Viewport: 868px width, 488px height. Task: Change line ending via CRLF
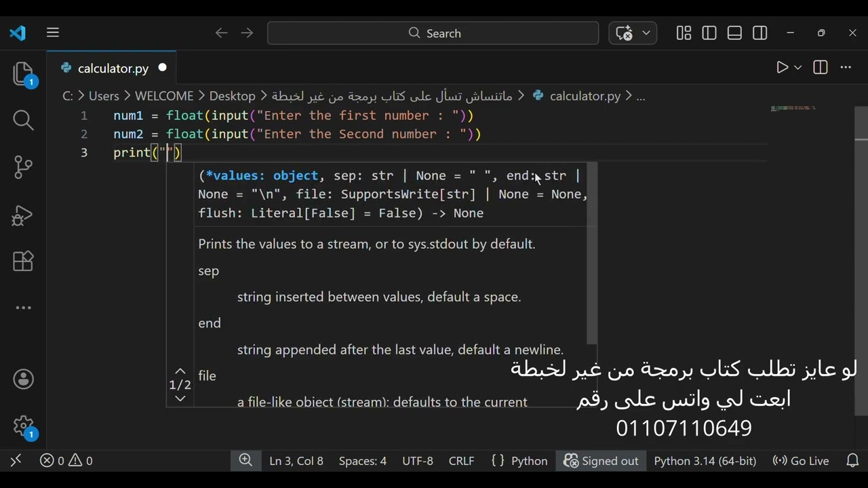[462, 461]
